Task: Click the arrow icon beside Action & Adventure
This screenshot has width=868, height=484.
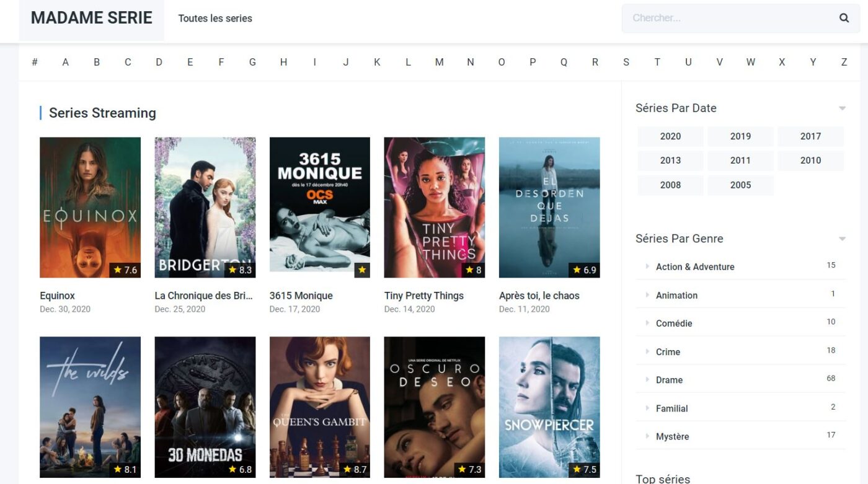Action: [x=647, y=266]
